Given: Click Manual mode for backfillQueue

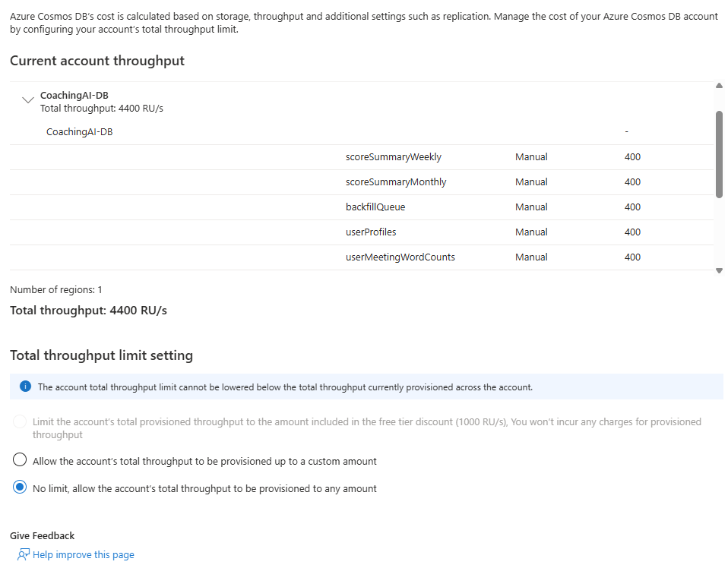Looking at the screenshot, I should (x=531, y=207).
